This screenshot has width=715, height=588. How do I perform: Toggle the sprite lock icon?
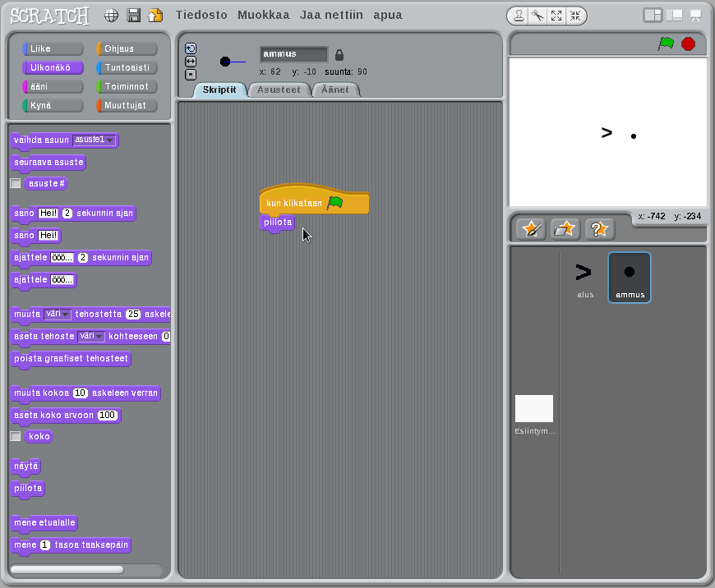[x=339, y=55]
